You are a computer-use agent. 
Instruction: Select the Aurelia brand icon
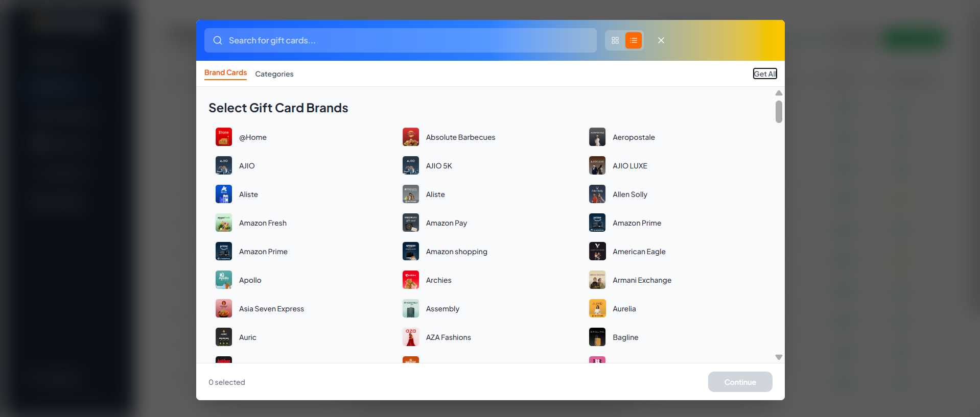click(x=597, y=308)
